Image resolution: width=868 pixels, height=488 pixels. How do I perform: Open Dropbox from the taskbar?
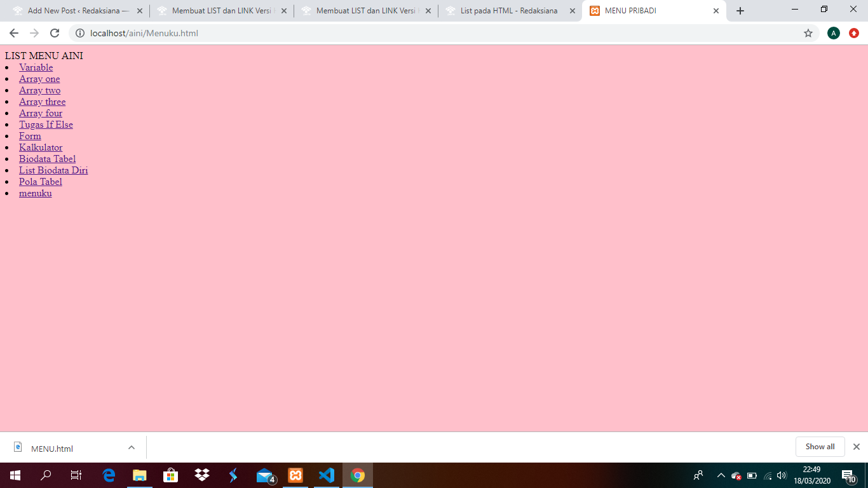click(202, 475)
